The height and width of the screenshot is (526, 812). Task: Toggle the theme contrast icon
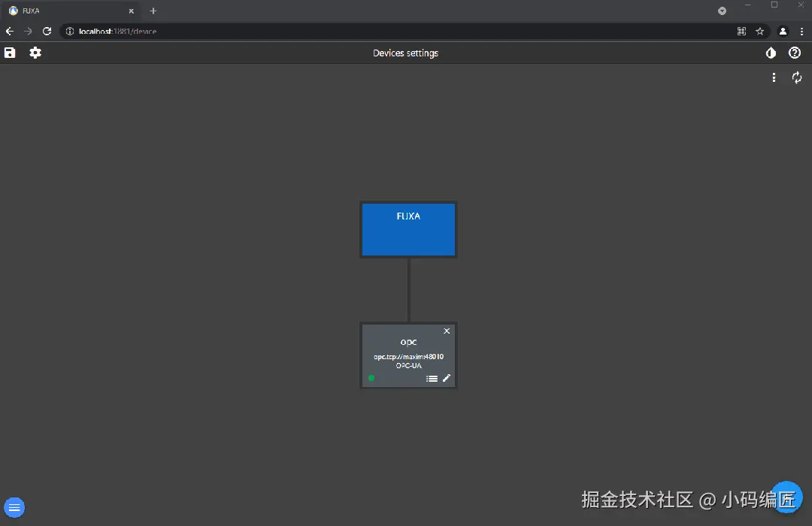(771, 53)
